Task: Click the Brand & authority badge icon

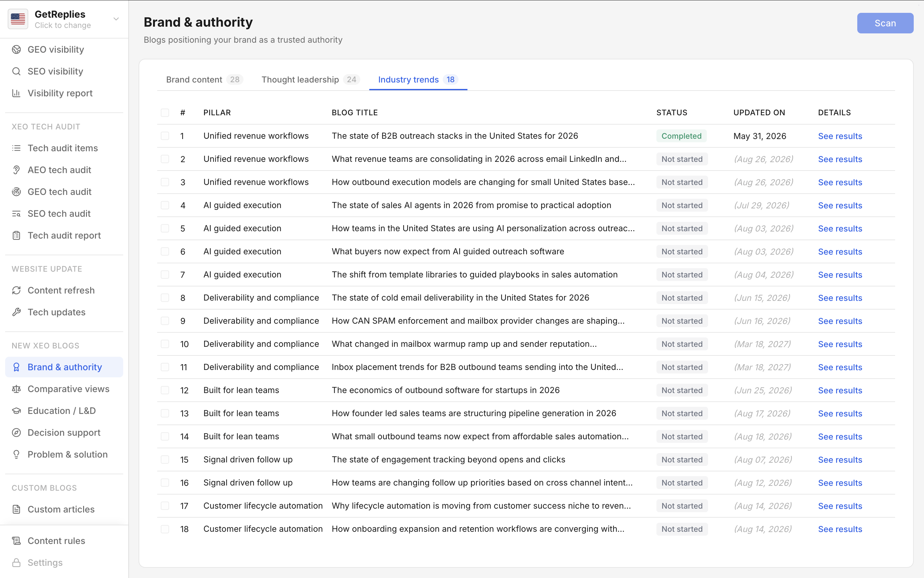Action: [16, 367]
